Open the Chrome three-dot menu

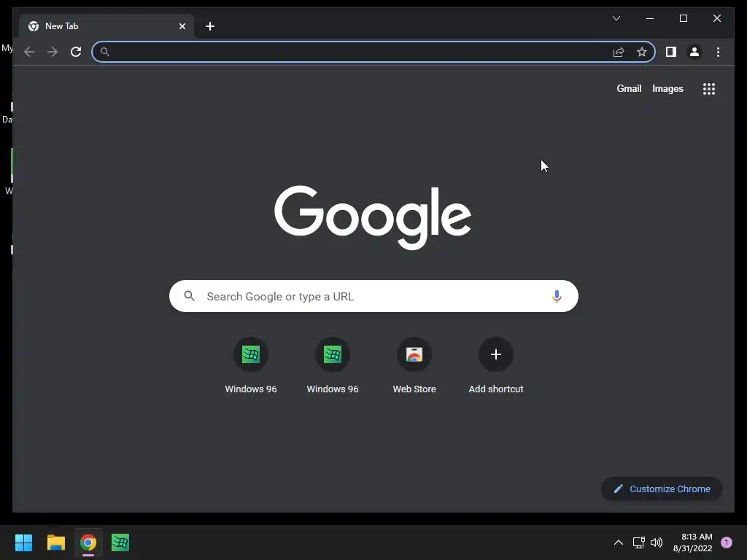click(x=718, y=52)
